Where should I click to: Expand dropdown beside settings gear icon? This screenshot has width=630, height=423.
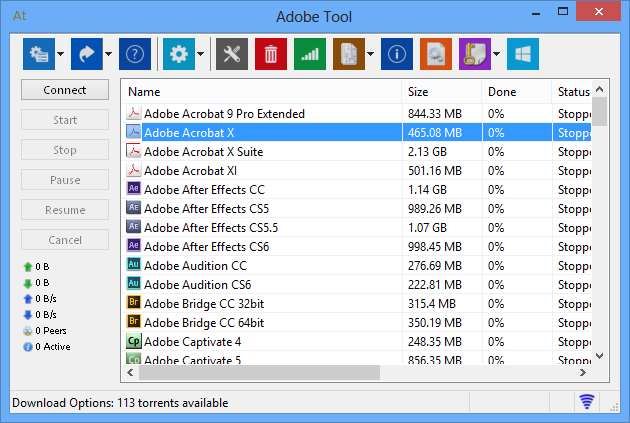(200, 54)
